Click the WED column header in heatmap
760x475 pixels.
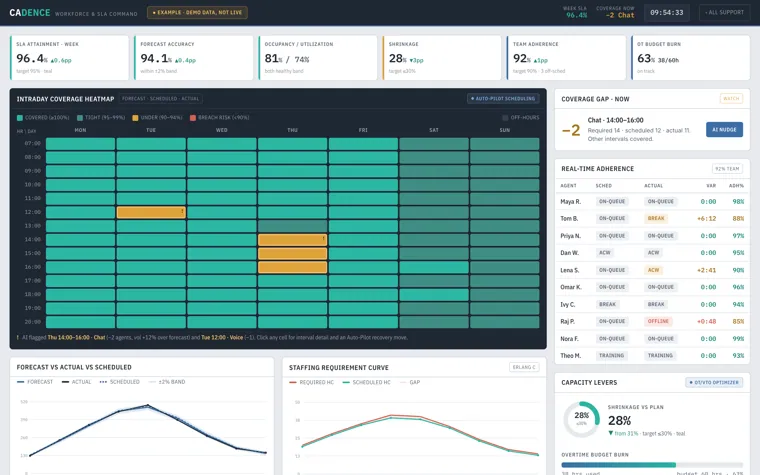pyautogui.click(x=222, y=130)
